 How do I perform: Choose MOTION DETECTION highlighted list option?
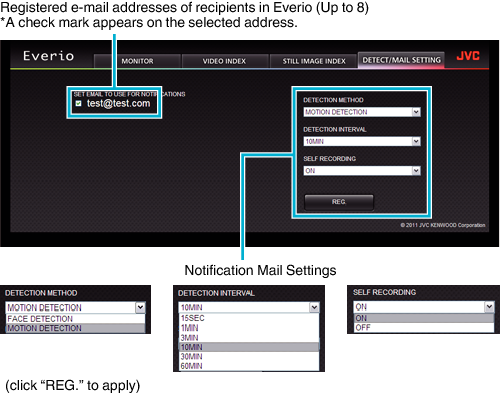pyautogui.click(x=76, y=328)
